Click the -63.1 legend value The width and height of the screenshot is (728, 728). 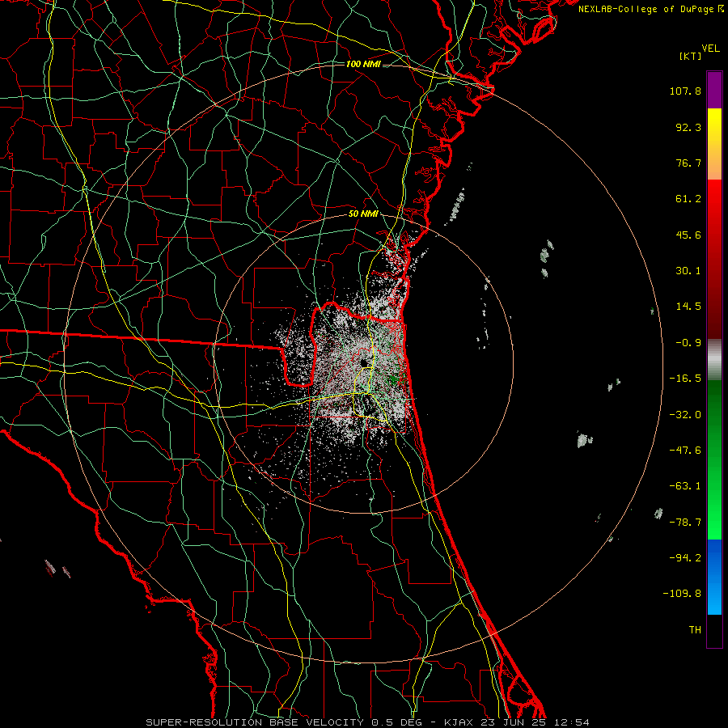point(685,486)
